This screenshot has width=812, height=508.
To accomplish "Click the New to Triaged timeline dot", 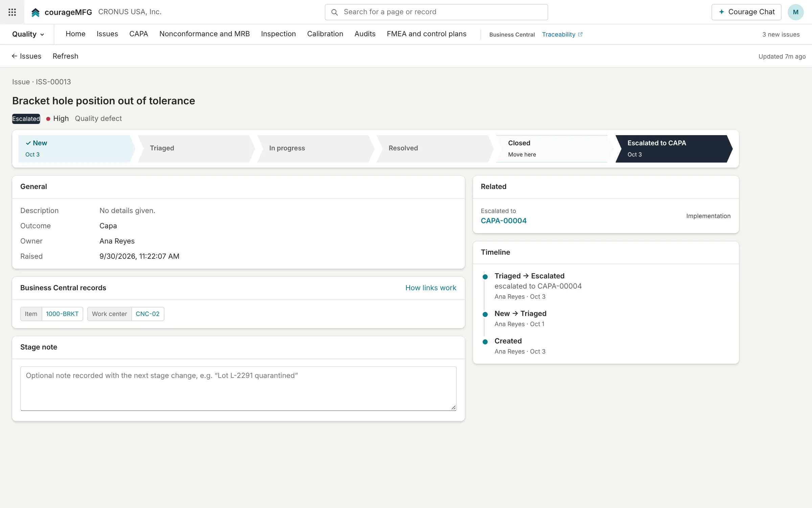I will [x=485, y=314].
